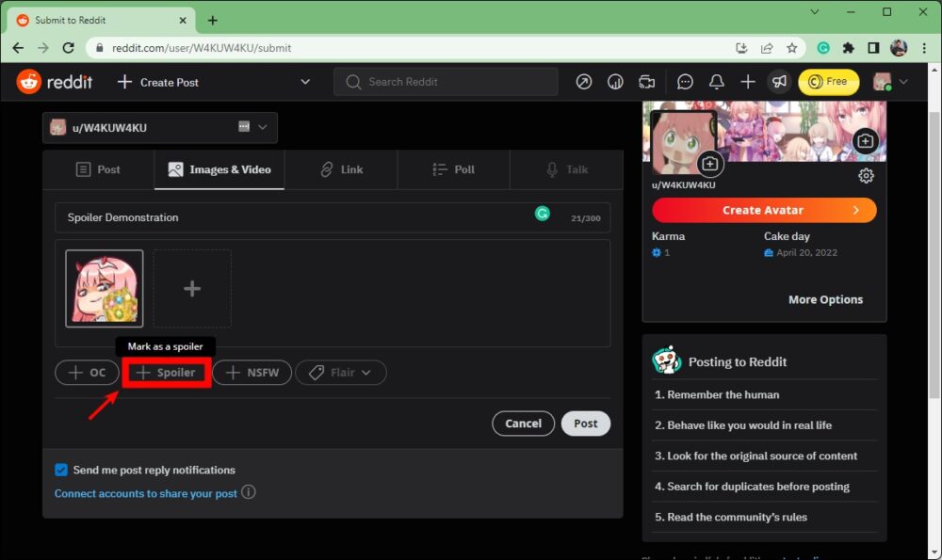Viewport: 942px width, 560px height.
Task: Open the notifications bell
Action: pyautogui.click(x=716, y=82)
